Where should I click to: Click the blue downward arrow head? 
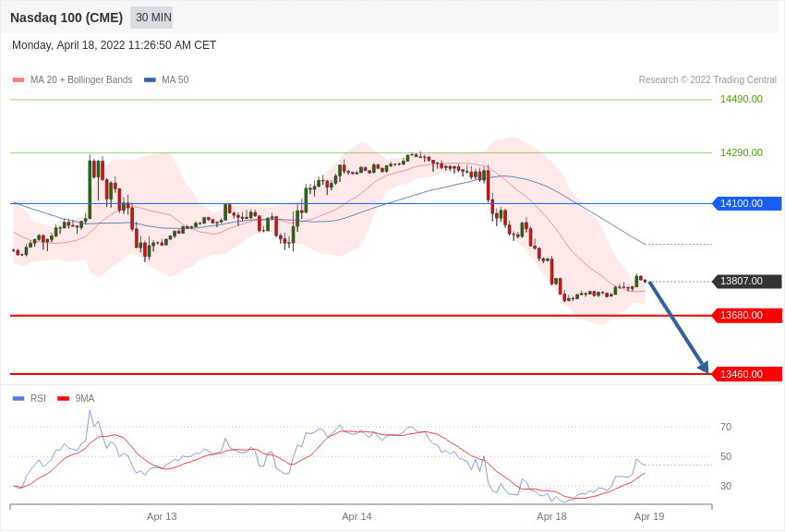(704, 367)
